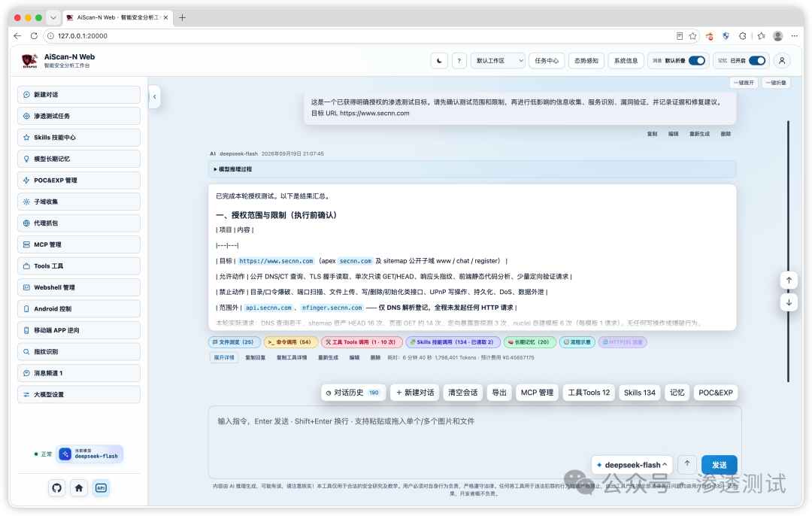Open the 默认工作区 workspace dropdown

click(498, 61)
